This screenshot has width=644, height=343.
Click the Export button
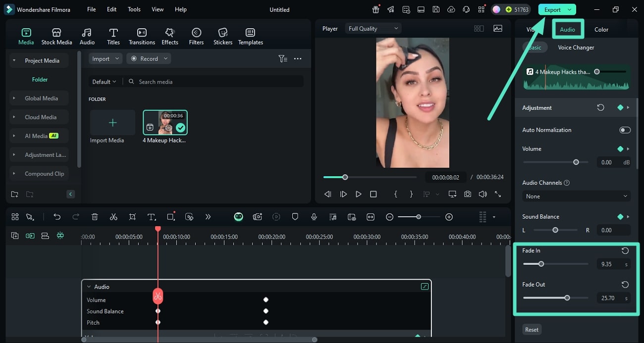[552, 9]
